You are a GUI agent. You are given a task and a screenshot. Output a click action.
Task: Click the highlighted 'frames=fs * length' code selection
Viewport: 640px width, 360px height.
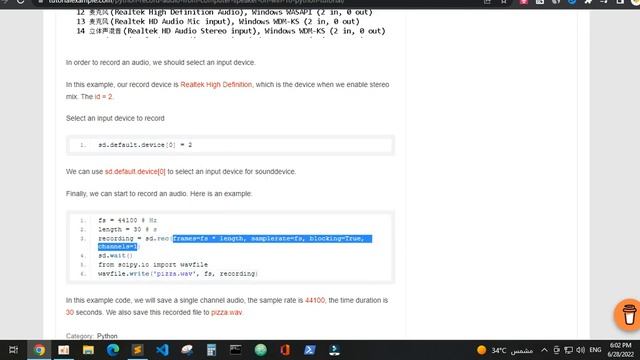209,238
